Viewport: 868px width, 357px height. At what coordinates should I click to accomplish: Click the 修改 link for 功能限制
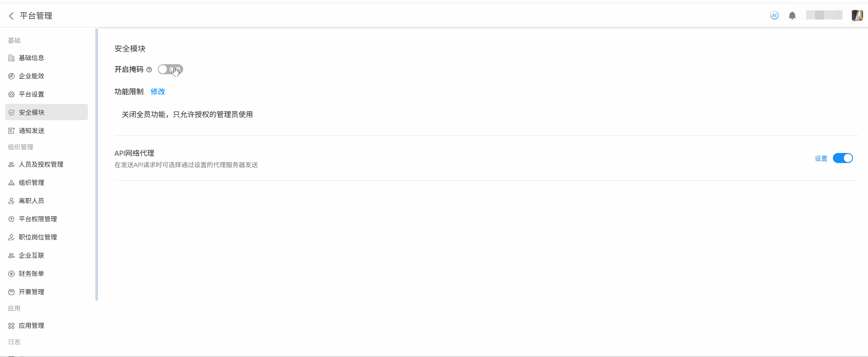[158, 92]
